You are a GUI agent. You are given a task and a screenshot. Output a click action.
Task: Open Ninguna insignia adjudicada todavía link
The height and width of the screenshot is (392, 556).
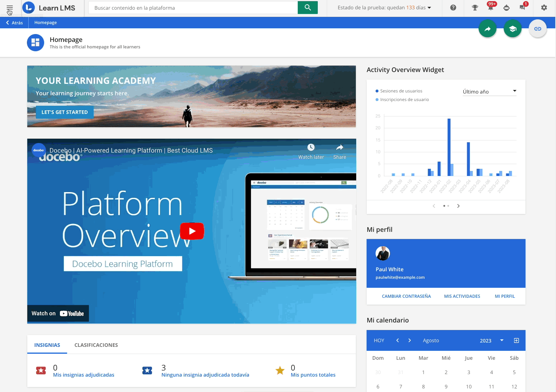205,375
